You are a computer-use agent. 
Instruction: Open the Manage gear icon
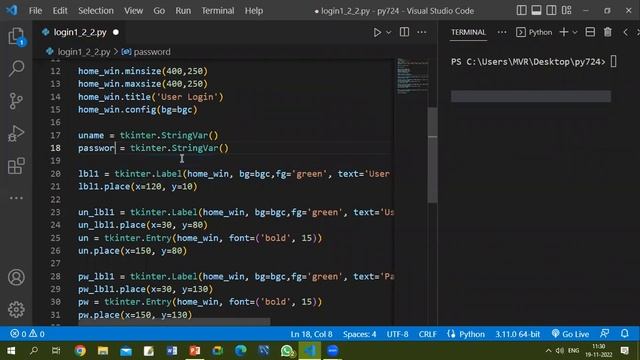click(x=16, y=309)
